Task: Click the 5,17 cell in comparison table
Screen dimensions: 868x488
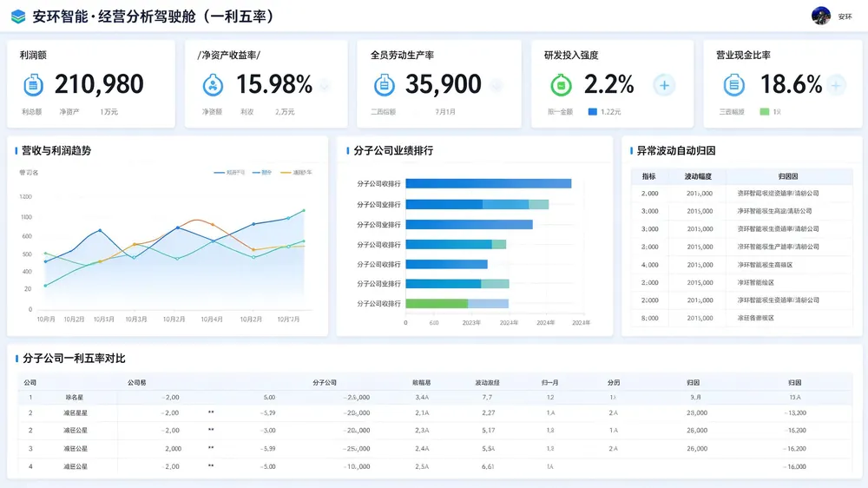Action: tap(488, 430)
